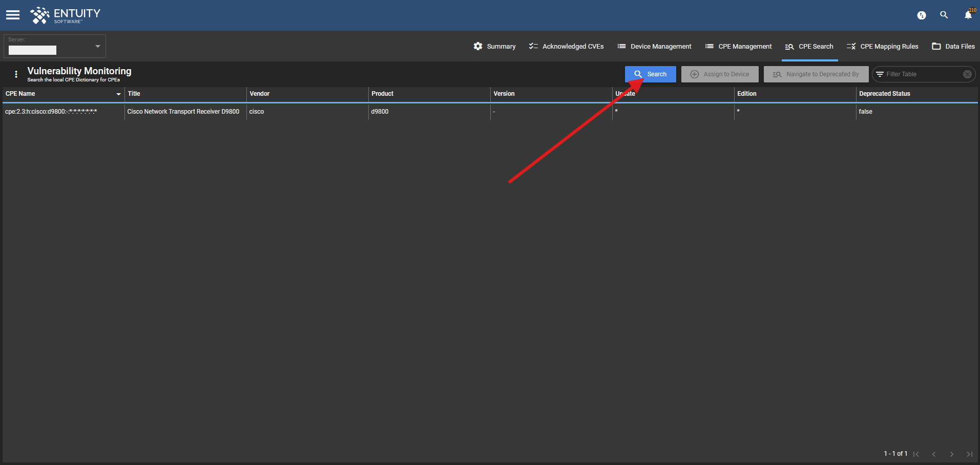Click Navigate to Deprecated By button
Image resolution: width=980 pixels, height=465 pixels.
(816, 74)
